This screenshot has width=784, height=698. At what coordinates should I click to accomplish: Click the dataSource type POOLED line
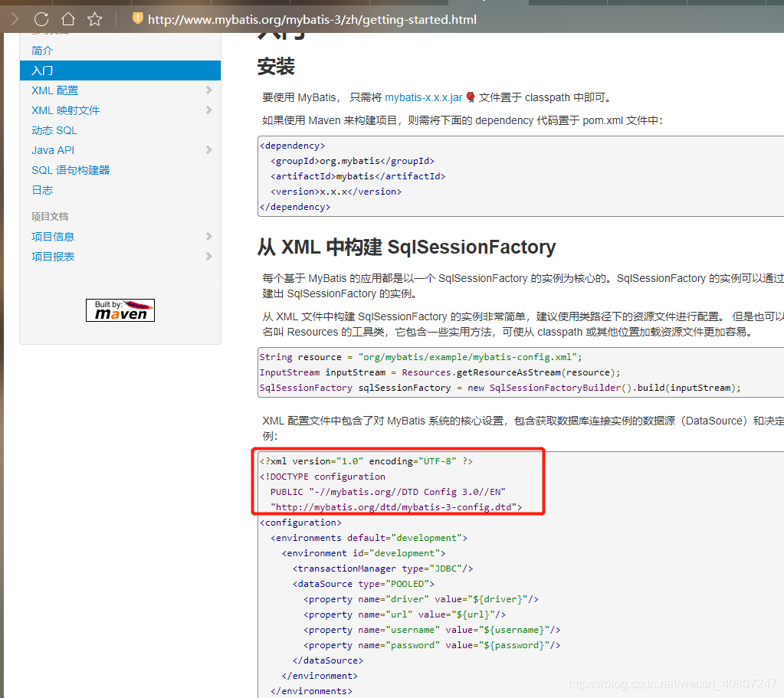[x=363, y=584]
